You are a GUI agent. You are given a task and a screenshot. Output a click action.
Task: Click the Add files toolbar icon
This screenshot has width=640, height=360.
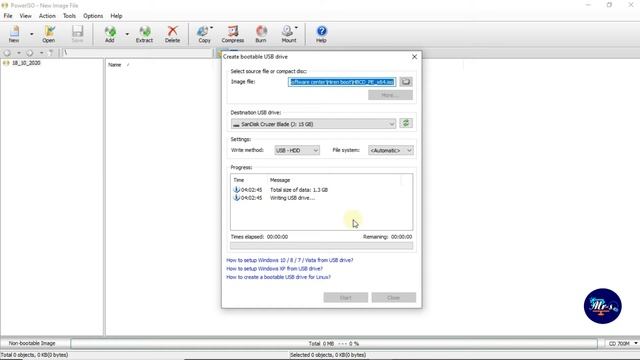coord(109,34)
